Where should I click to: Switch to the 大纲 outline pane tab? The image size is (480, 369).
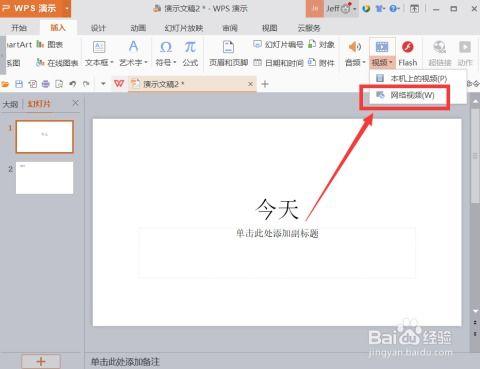click(x=10, y=104)
